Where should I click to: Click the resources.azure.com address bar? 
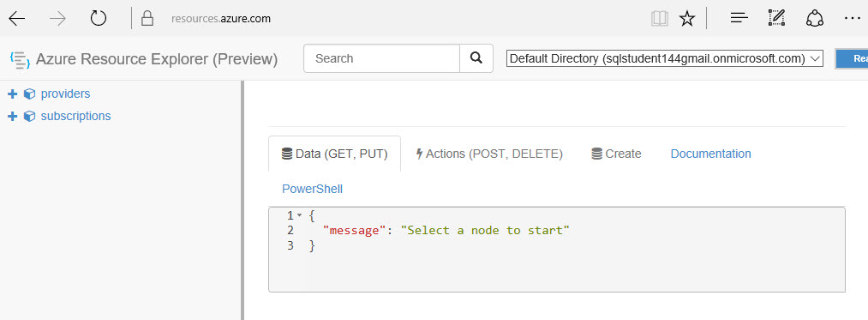point(221,19)
